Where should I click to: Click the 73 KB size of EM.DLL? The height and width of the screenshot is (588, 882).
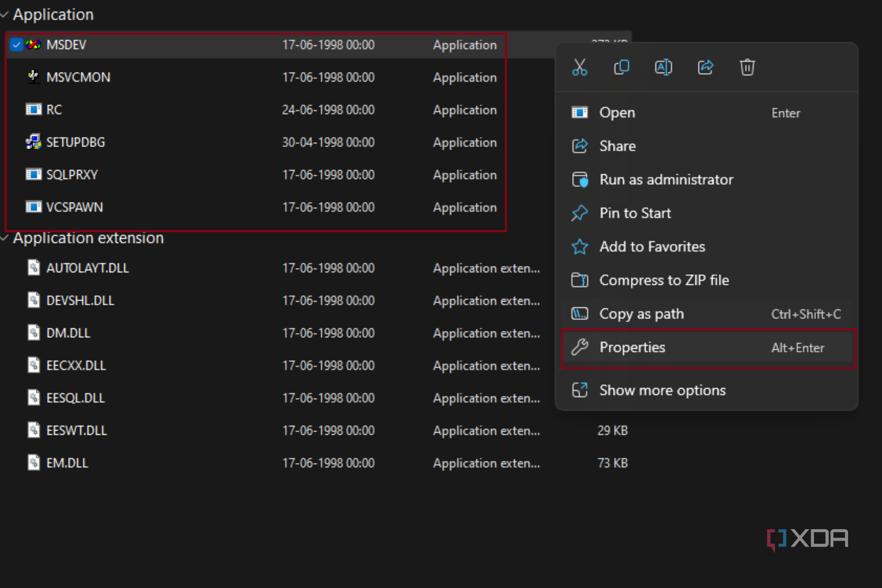coord(613,463)
